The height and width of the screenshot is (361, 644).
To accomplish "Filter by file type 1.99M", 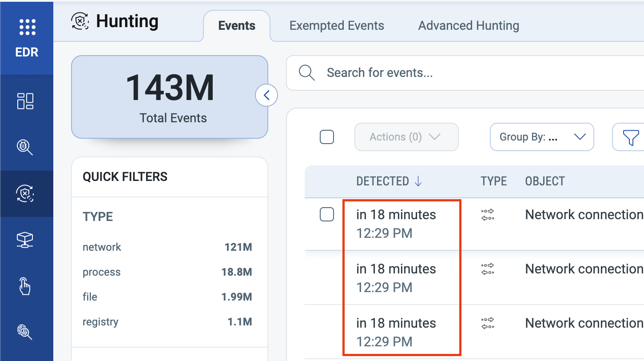I will 167,297.
